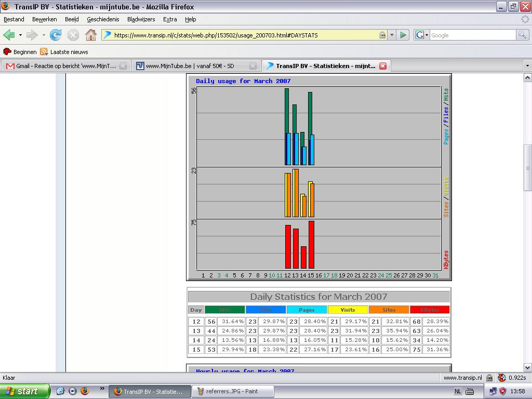The width and height of the screenshot is (532, 399).
Task: Click the green Go arrow beside address bar
Action: coord(403,35)
